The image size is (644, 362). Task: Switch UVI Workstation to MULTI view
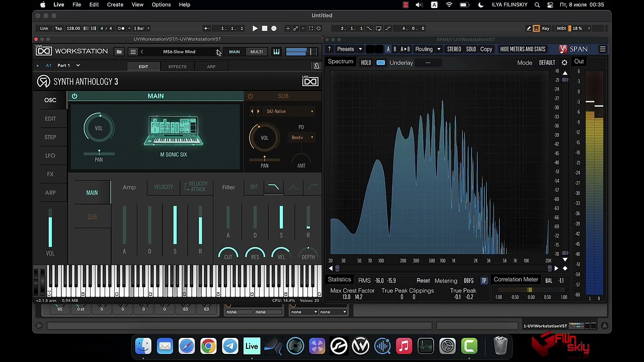[x=257, y=52]
